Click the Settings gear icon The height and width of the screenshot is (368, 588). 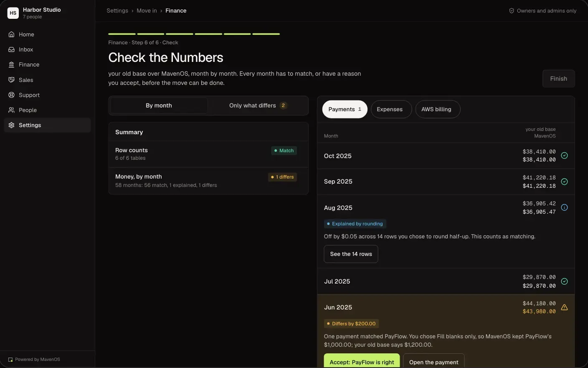click(12, 125)
